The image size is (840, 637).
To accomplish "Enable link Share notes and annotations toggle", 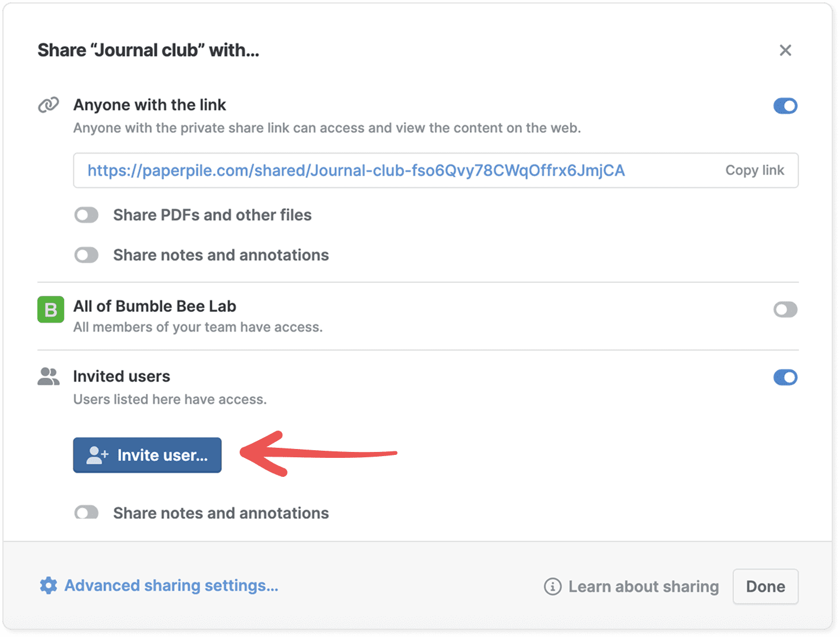I will click(x=87, y=255).
